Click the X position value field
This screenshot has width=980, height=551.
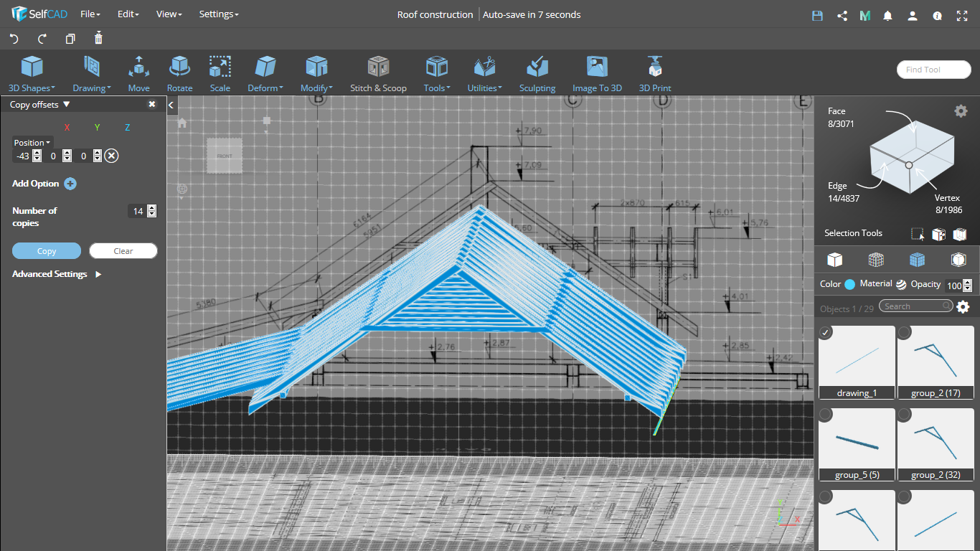[x=22, y=156]
